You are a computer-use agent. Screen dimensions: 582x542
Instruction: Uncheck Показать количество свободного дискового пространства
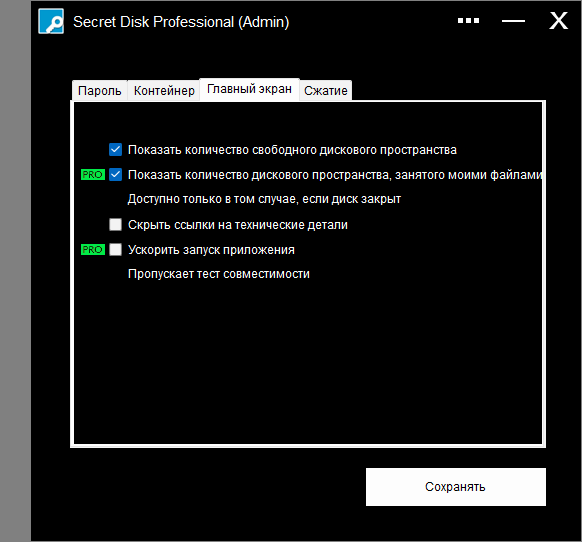pos(115,150)
